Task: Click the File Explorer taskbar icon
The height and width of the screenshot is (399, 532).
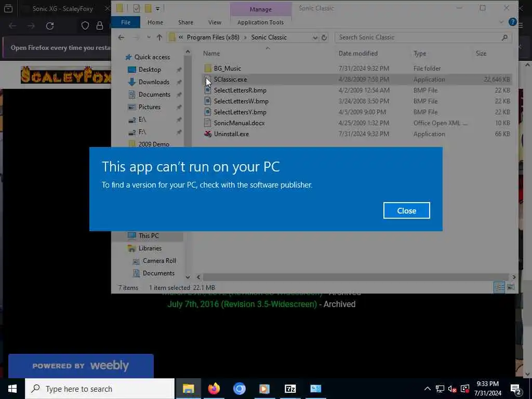Action: point(188,389)
